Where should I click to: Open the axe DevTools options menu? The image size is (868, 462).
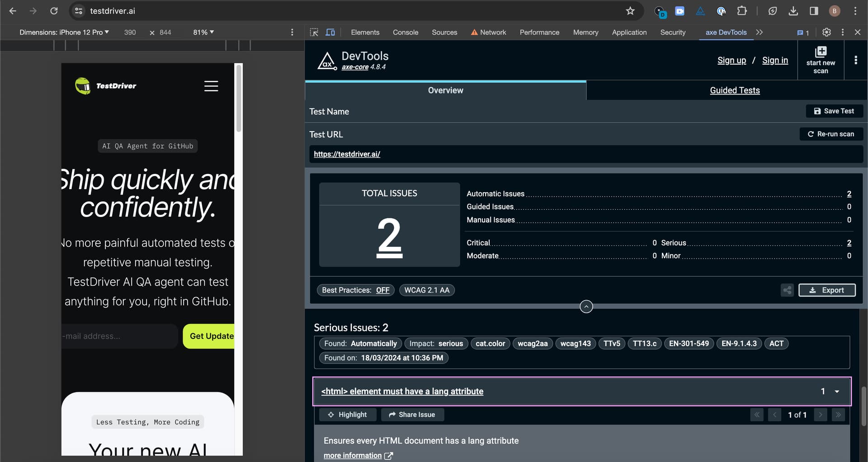[856, 60]
